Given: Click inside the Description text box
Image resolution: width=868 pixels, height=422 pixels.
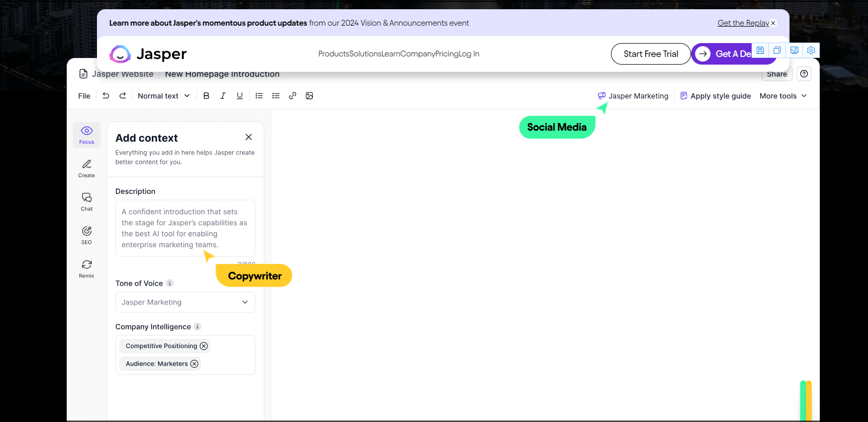Looking at the screenshot, I should 185,228.
